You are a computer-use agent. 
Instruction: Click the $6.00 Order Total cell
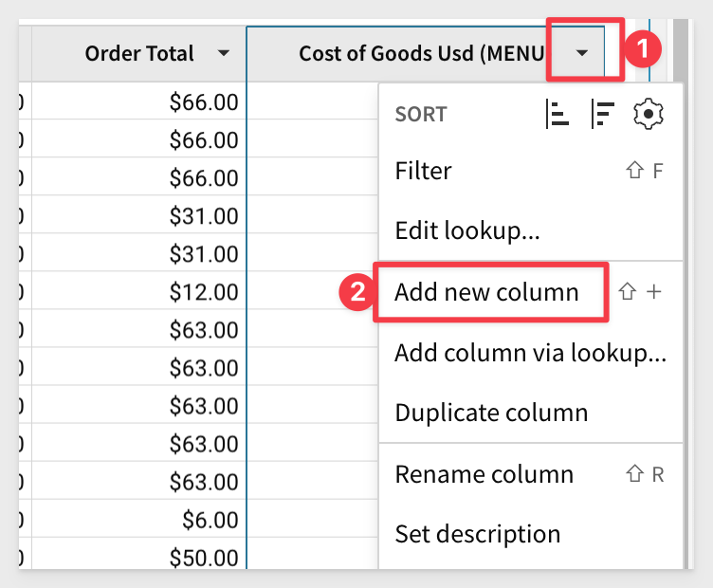click(x=209, y=519)
